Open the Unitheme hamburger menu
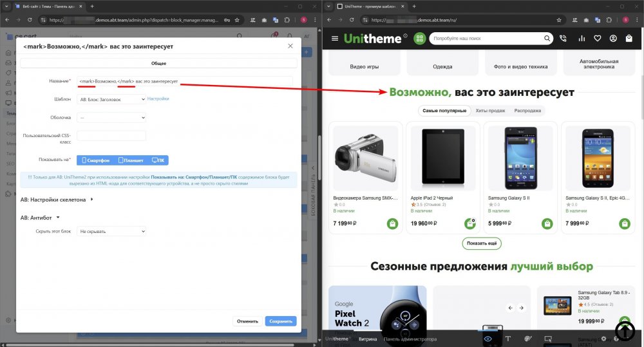 (x=334, y=39)
